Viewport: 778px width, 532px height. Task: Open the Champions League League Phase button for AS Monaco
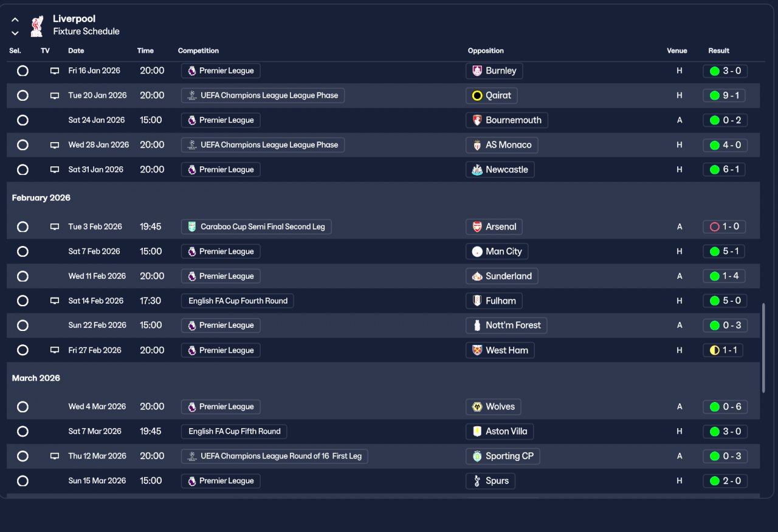click(263, 145)
